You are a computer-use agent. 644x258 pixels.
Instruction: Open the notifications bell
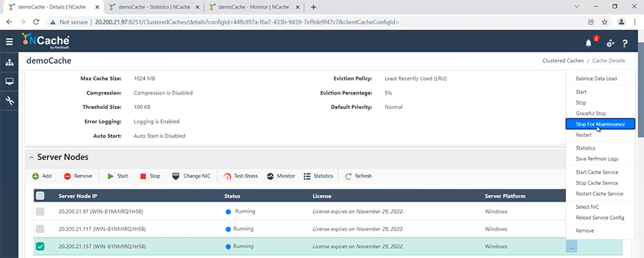click(x=589, y=43)
